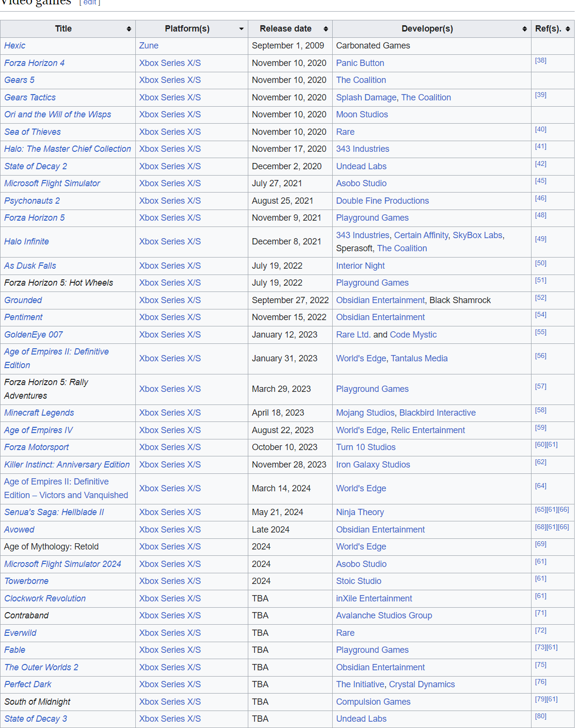
Task: Click the Code Mystic developer link
Action: [413, 335]
